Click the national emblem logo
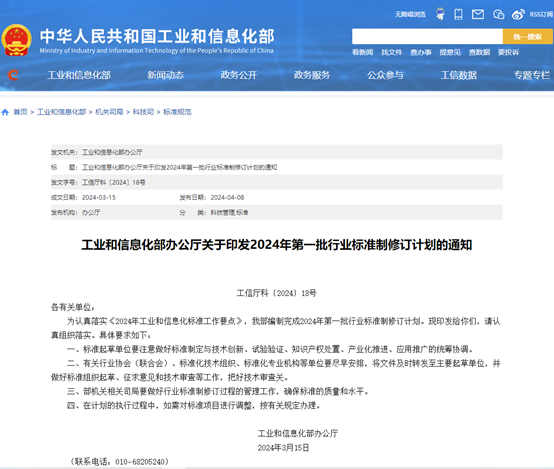Screen dimensions: 554x469 [16, 40]
